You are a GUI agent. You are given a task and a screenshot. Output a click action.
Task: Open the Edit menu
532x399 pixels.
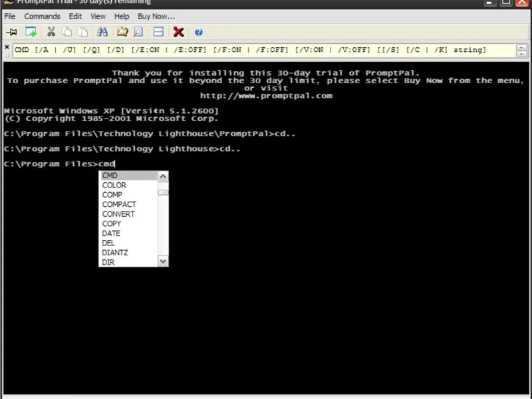click(x=75, y=16)
